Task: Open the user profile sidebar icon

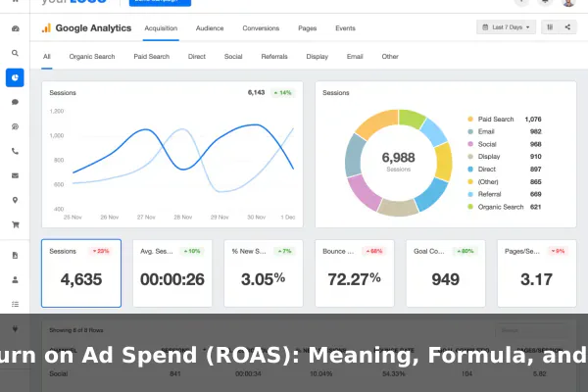Action: coord(15,280)
